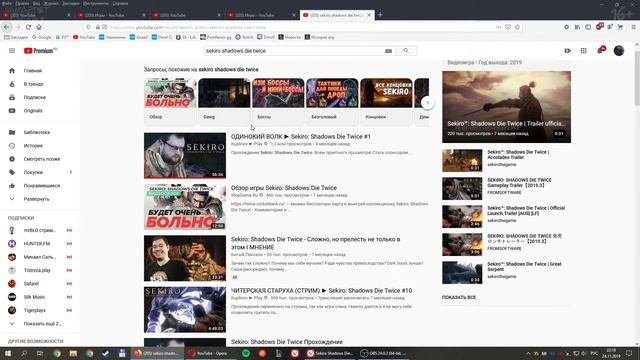Click the create video camera icon
The width and height of the screenshot is (640, 360).
(x=567, y=51)
